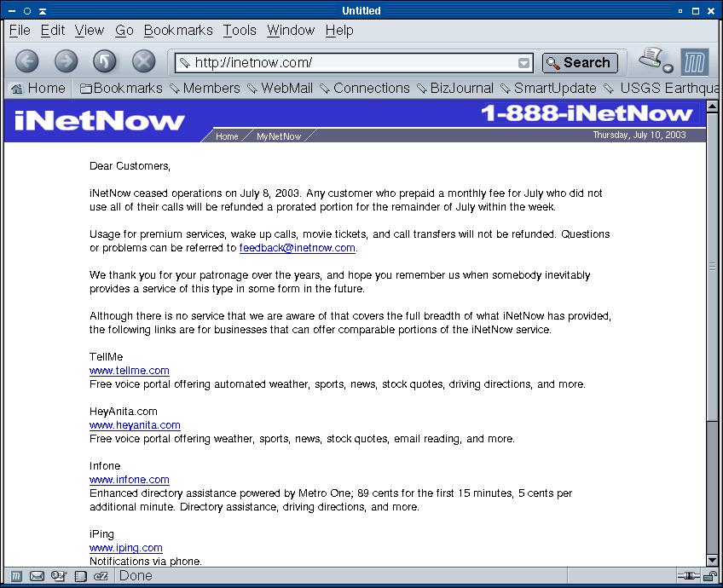Open the Members bookmark
This screenshot has width=723, height=588.
tap(205, 88)
